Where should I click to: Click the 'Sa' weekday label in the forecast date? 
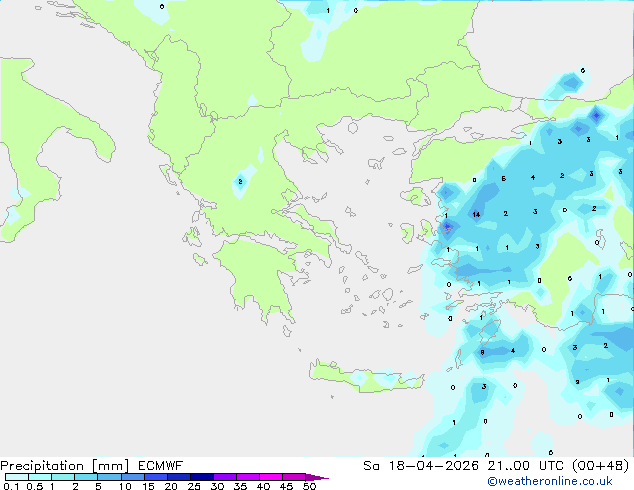pos(372,466)
